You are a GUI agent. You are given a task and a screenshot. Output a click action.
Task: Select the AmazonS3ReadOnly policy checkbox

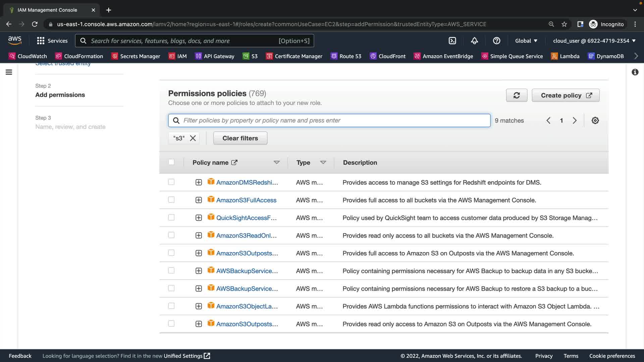pos(171,235)
